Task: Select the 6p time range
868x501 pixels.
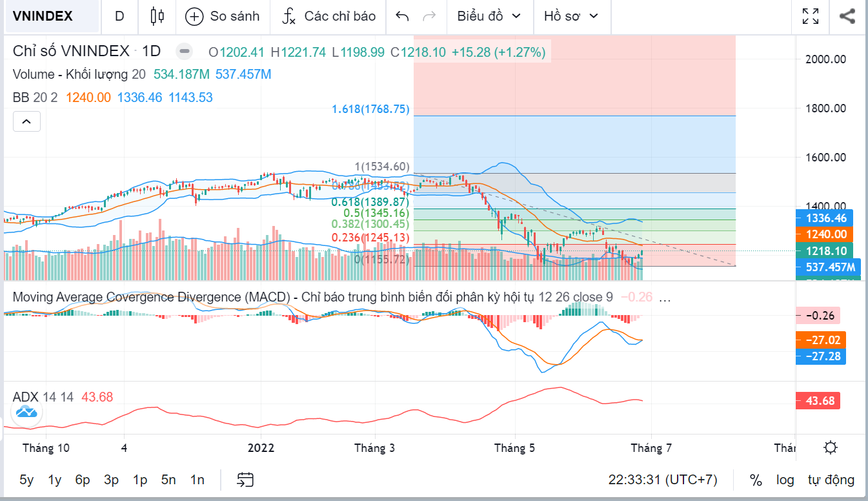Action: [83, 480]
